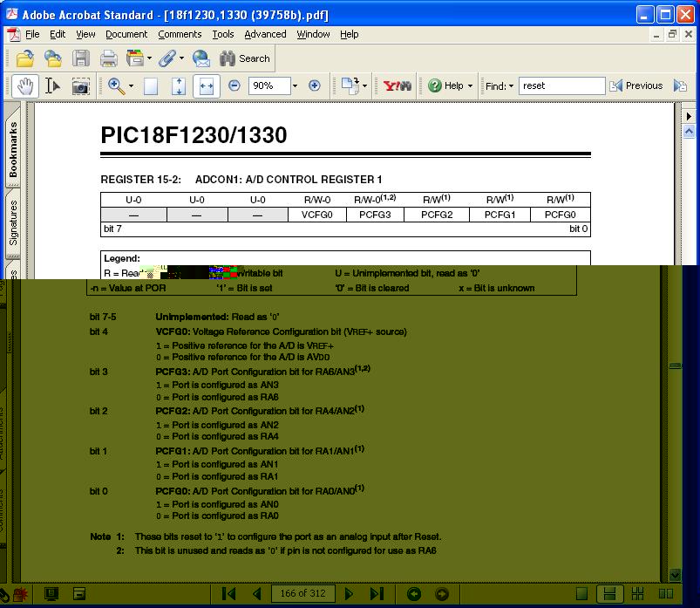This screenshot has width=700, height=608.
Task: Go back to the previous view
Action: (x=414, y=594)
